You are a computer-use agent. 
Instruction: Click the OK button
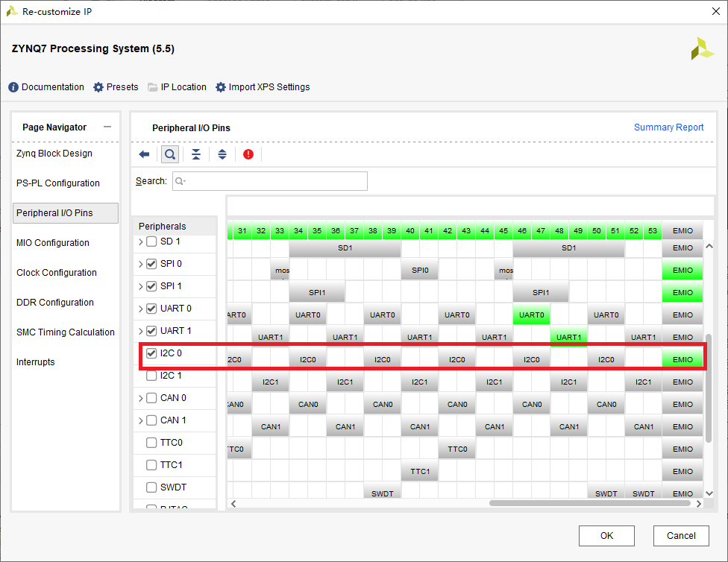(x=606, y=536)
